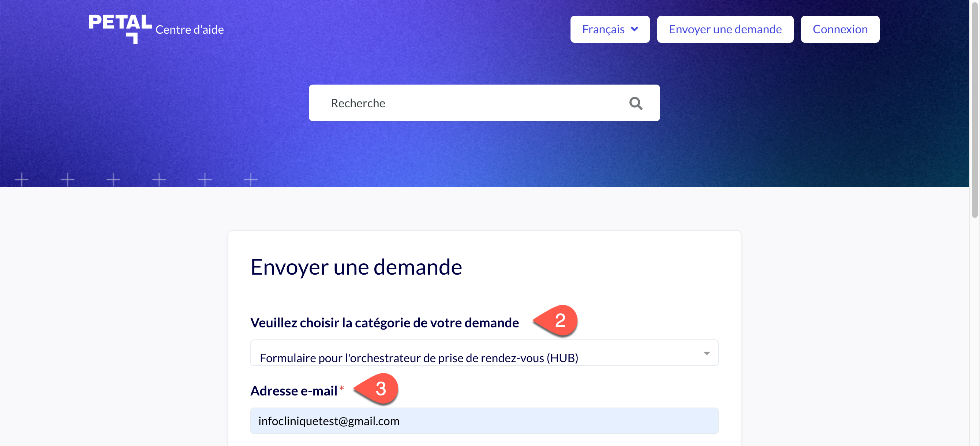Screen dimensions: 980x446
Task: Select the email value infocliniquetest@gmail.com
Action: [x=329, y=420]
